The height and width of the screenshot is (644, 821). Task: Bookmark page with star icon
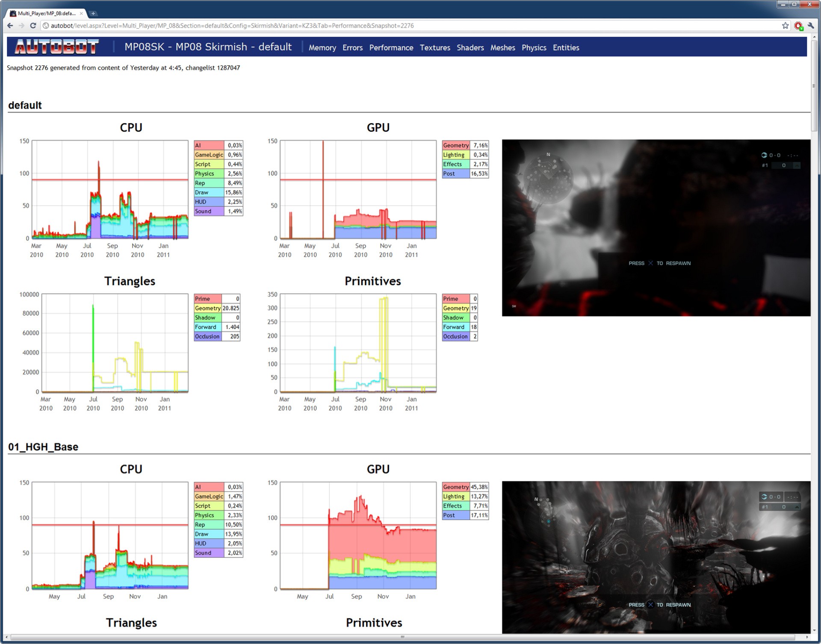click(x=785, y=26)
